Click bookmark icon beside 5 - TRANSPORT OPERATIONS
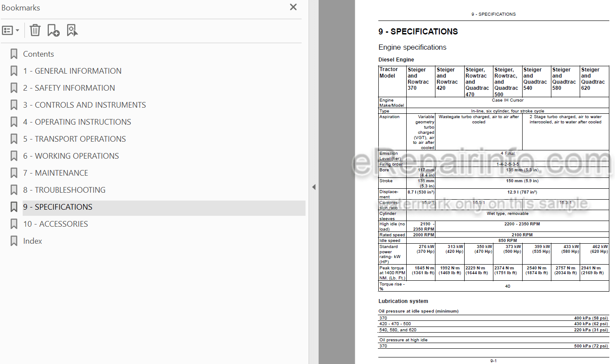The height and width of the screenshot is (364, 615). 14,139
